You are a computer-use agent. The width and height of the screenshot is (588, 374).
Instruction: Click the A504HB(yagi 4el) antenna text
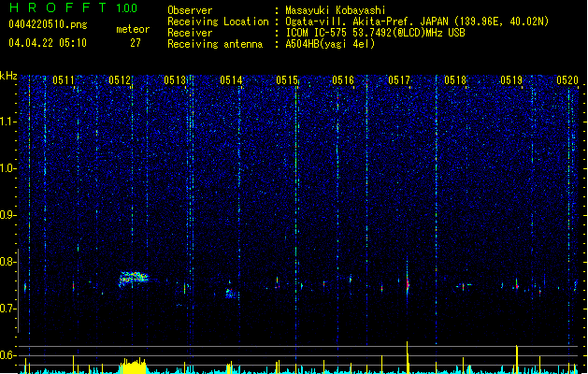[330, 44]
